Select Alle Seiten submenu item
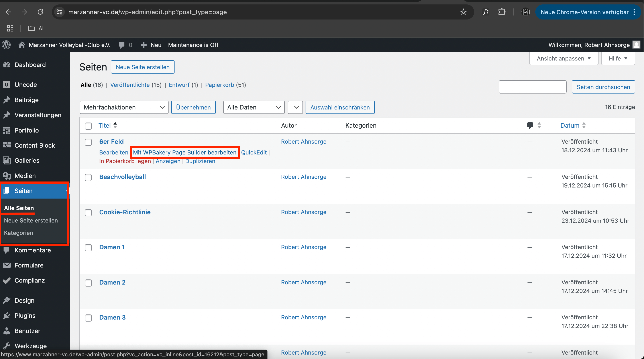 pyautogui.click(x=19, y=208)
